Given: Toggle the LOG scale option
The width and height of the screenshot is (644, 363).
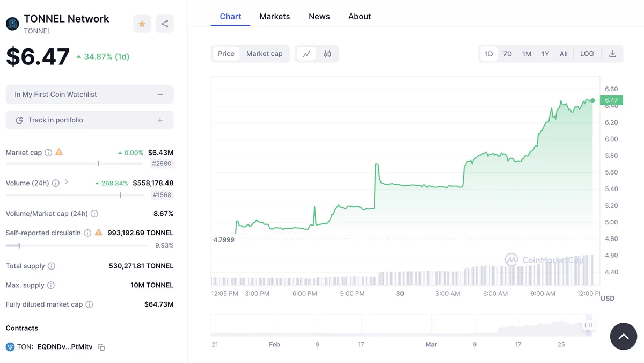Looking at the screenshot, I should click(x=587, y=54).
